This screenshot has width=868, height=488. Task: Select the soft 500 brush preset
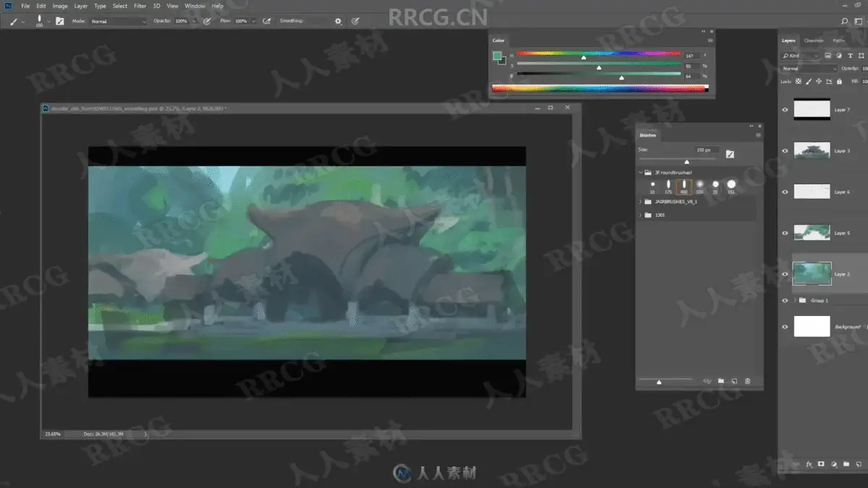(699, 187)
